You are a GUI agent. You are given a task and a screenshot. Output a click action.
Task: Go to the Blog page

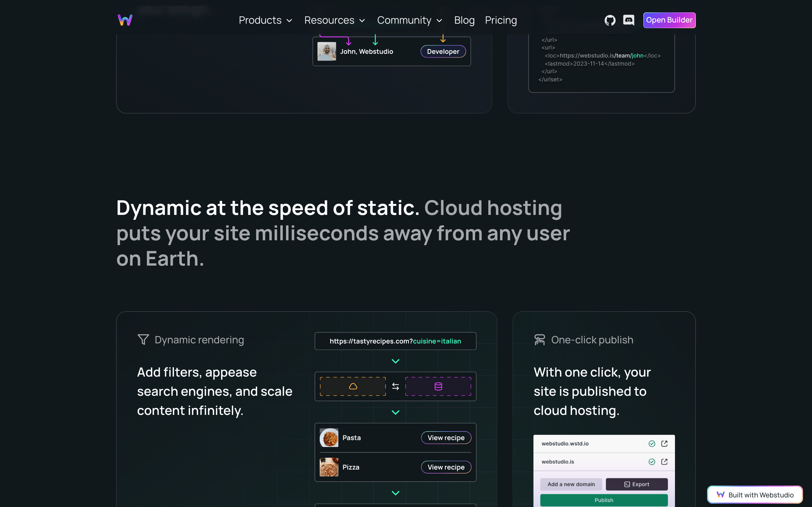(464, 20)
